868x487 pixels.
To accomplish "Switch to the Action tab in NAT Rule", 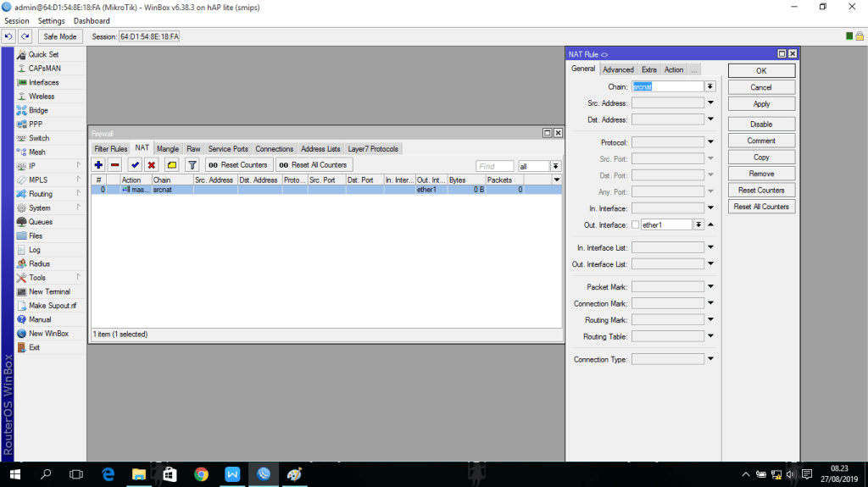I will coord(674,69).
